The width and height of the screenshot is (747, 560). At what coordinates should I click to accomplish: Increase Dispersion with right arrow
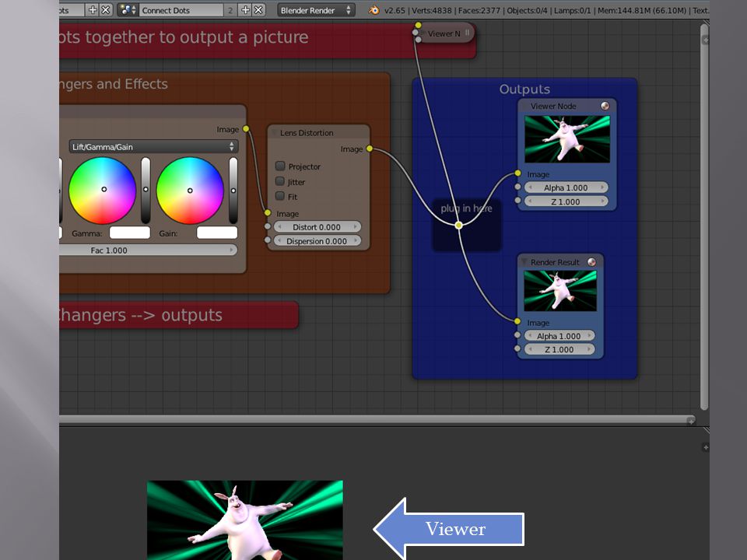[355, 241]
